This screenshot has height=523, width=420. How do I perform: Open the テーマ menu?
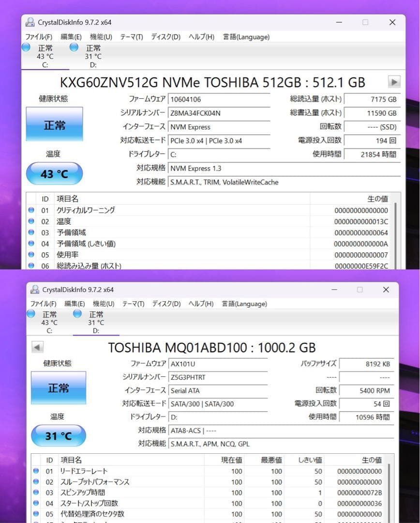(131, 37)
